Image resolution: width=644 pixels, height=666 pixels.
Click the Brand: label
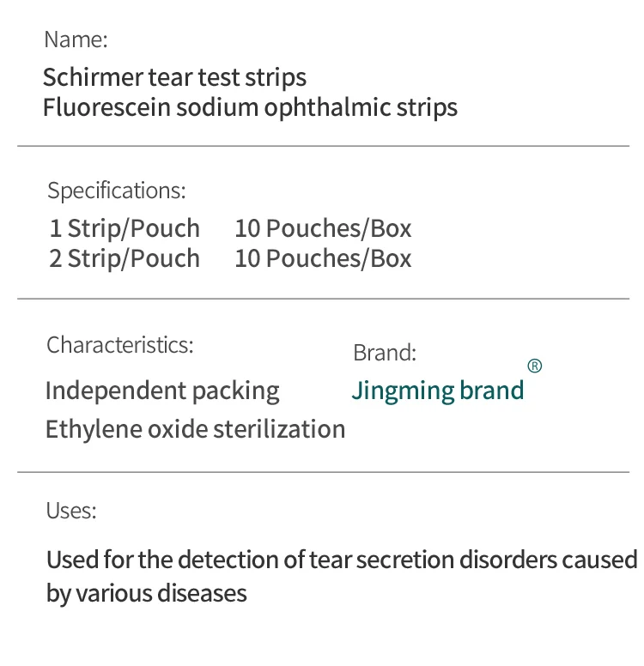click(x=385, y=353)
